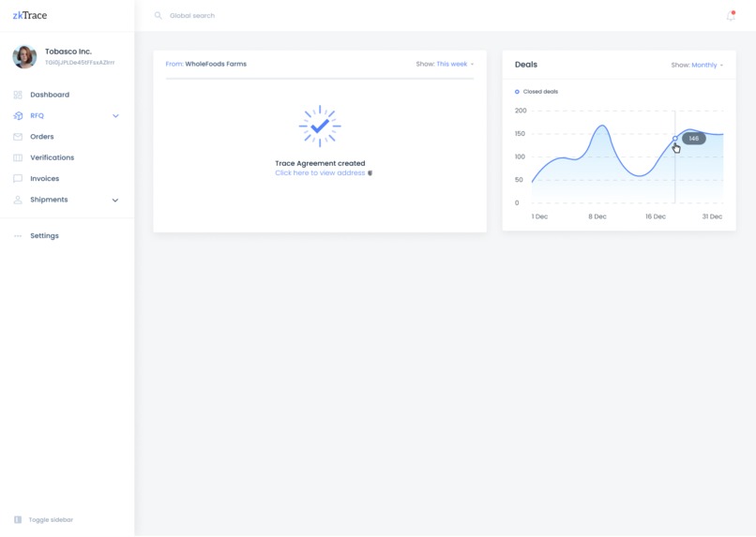
Task: Click the Tobasco Inc. company name
Action: coord(68,52)
